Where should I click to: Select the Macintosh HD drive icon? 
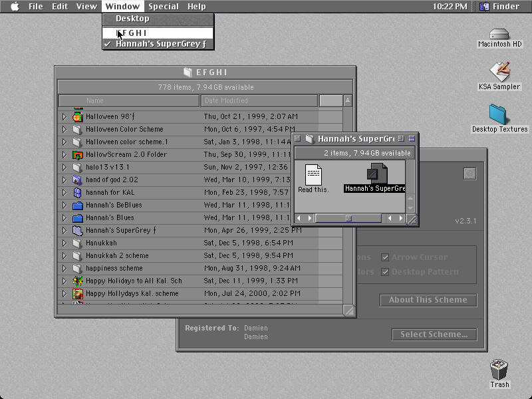[x=499, y=34]
